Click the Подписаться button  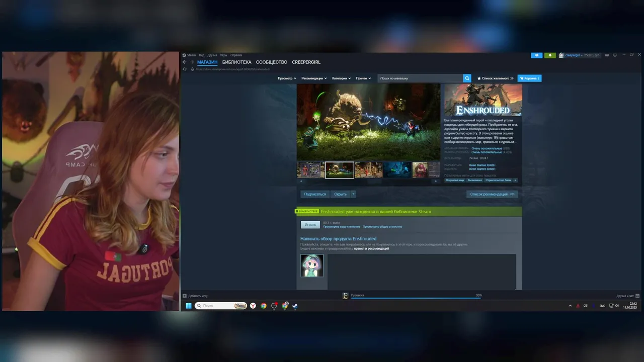click(x=315, y=194)
